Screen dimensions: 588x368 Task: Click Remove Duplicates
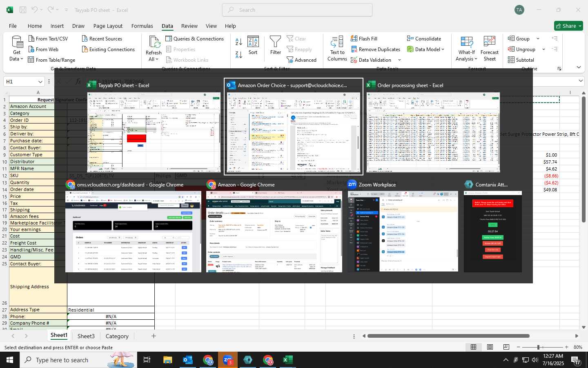click(x=375, y=49)
